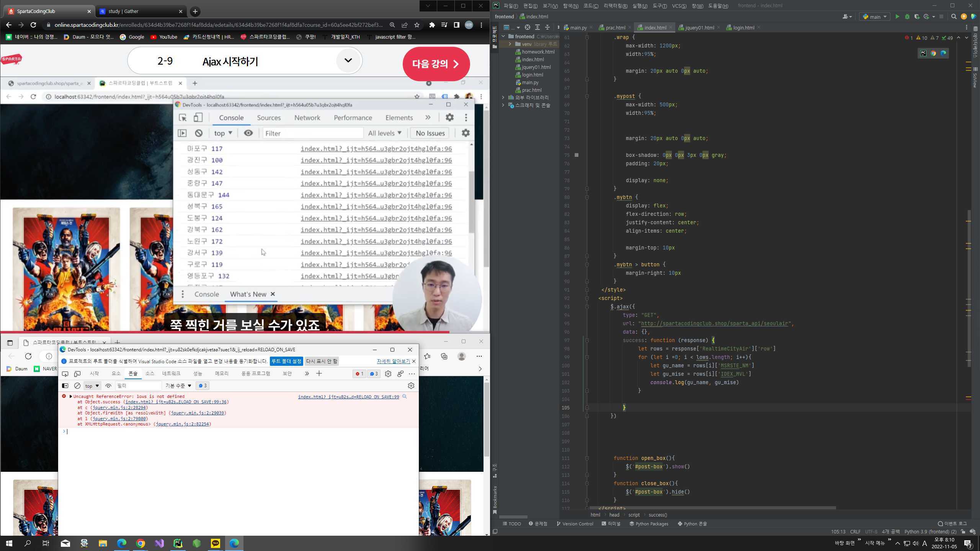Expand 외부 라이브러리 node in project tree
980x551 pixels.
pyautogui.click(x=503, y=98)
